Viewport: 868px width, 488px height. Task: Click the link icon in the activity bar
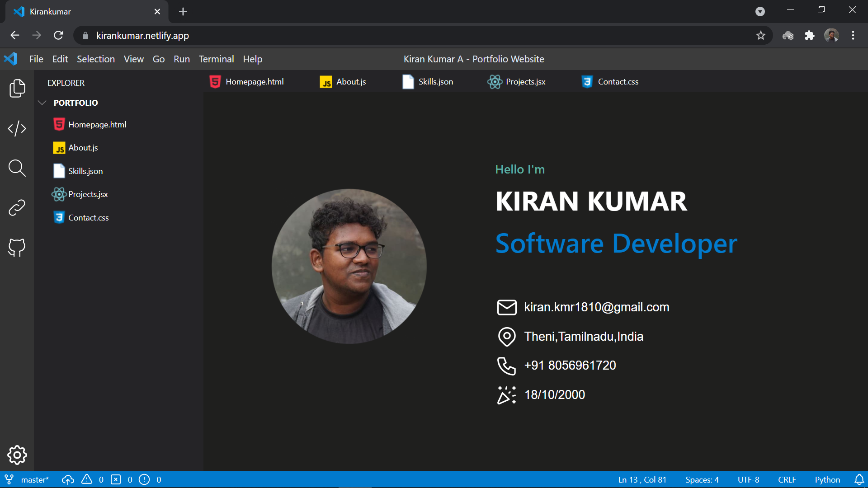point(17,207)
